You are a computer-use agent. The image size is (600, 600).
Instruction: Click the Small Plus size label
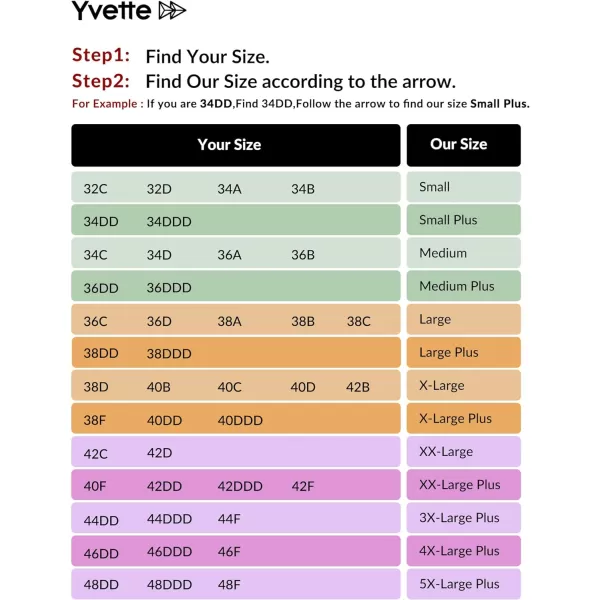pyautogui.click(x=448, y=220)
